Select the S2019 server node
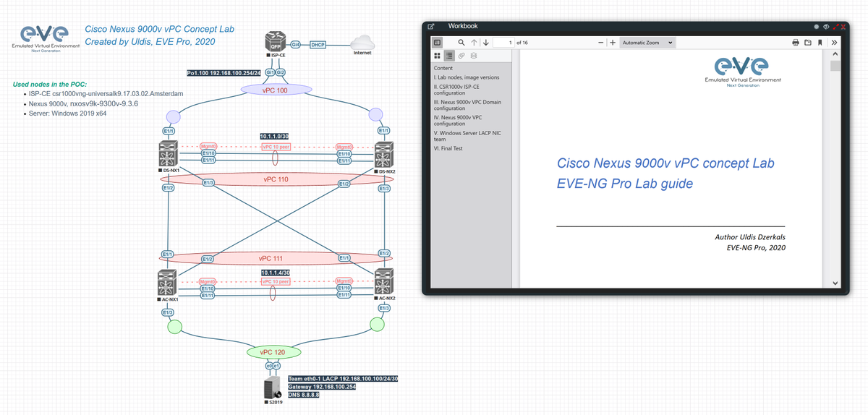This screenshot has height=415, width=868. pyautogui.click(x=273, y=388)
